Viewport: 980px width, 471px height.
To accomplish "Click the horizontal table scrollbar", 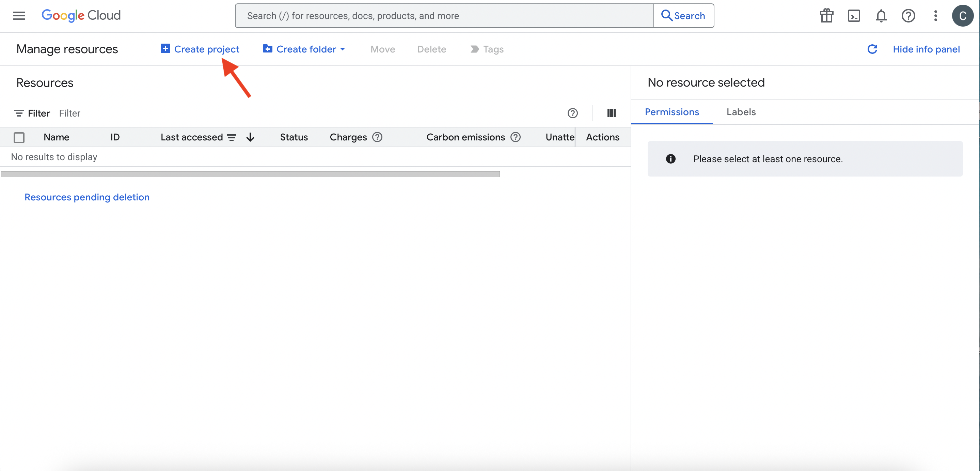I will 250,174.
